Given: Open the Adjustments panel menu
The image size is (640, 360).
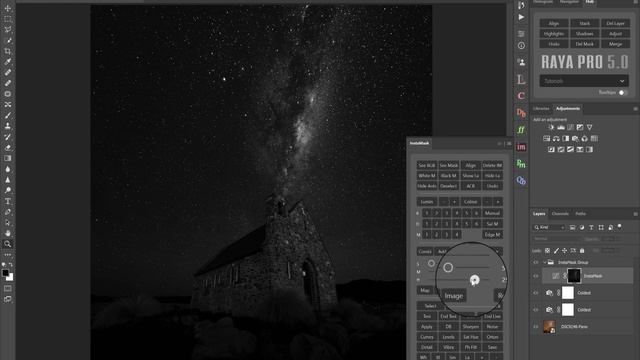Looking at the screenshot, I should pos(635,109).
